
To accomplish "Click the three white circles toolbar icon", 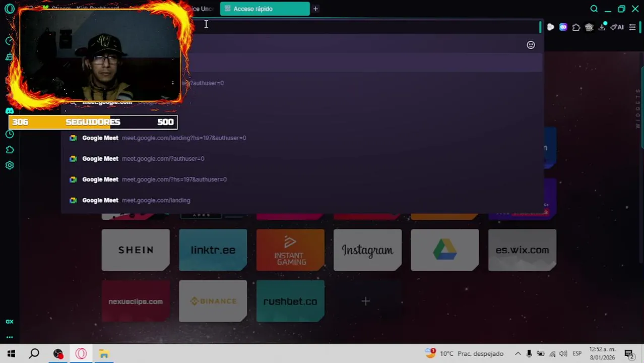I will [x=550, y=27].
